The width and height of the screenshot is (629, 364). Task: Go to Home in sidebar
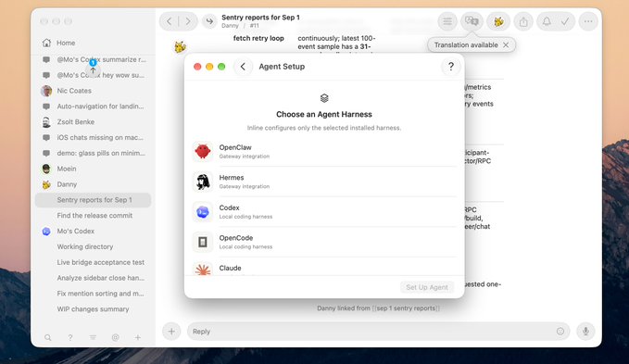93,43
